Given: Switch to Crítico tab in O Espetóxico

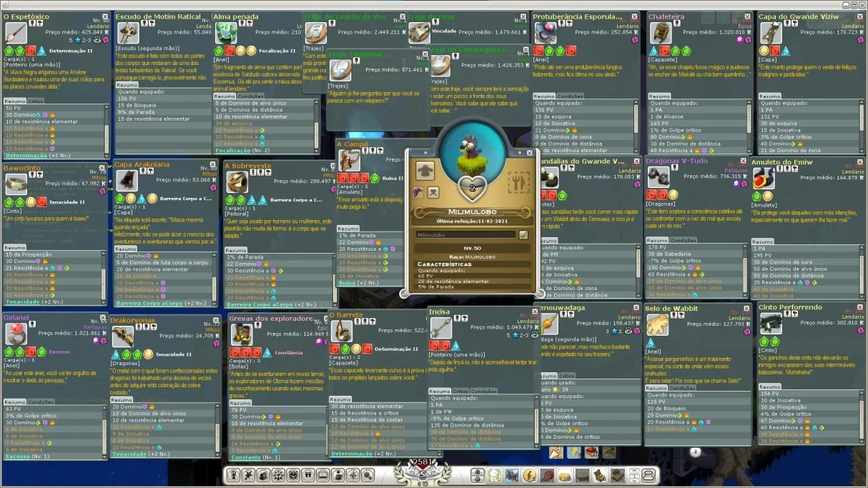Looking at the screenshot, I should (x=36, y=101).
